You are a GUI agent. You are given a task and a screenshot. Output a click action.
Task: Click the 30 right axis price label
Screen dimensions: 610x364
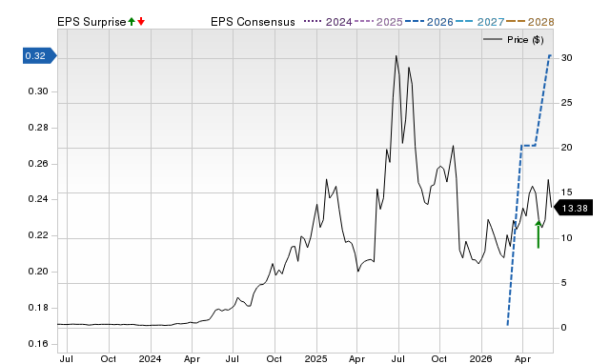(566, 58)
